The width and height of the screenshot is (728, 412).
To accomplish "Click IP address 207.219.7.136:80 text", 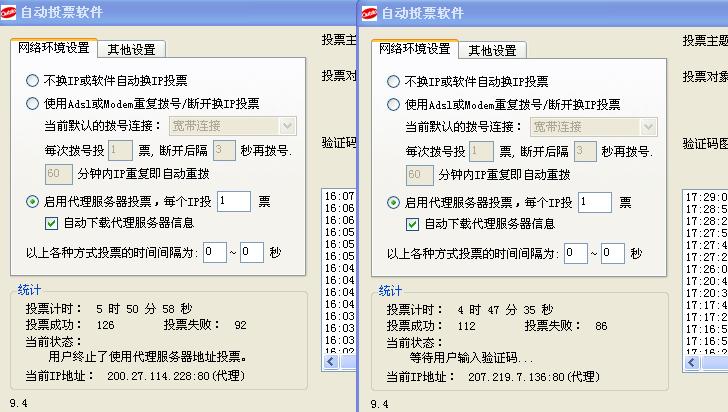I will (534, 377).
